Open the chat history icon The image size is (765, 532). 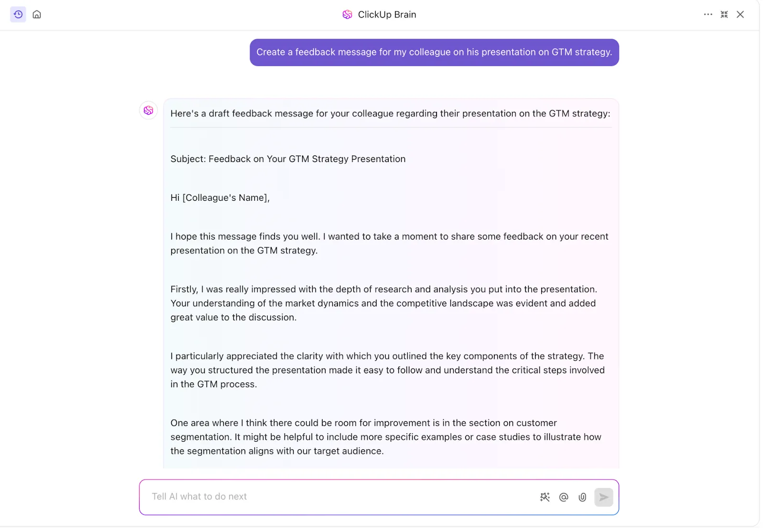[18, 14]
